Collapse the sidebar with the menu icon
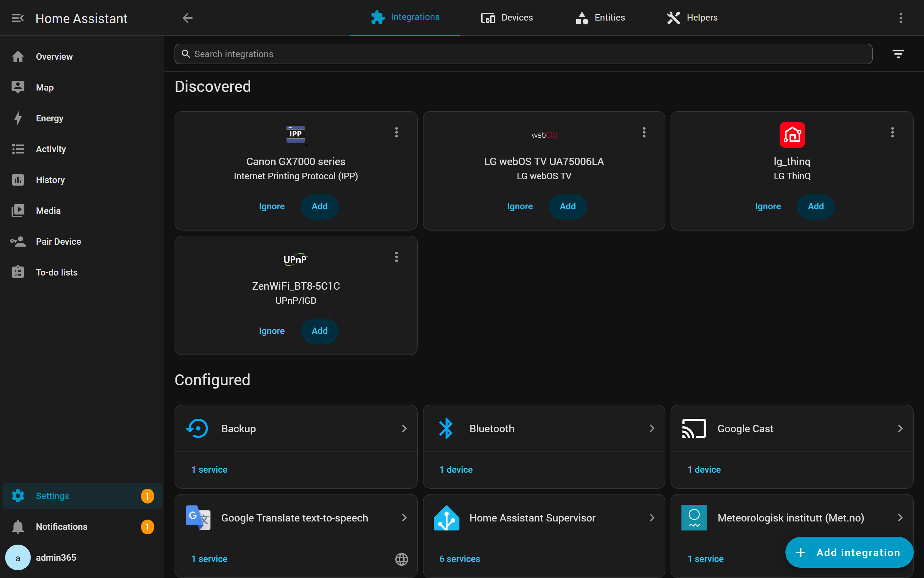 (18, 18)
